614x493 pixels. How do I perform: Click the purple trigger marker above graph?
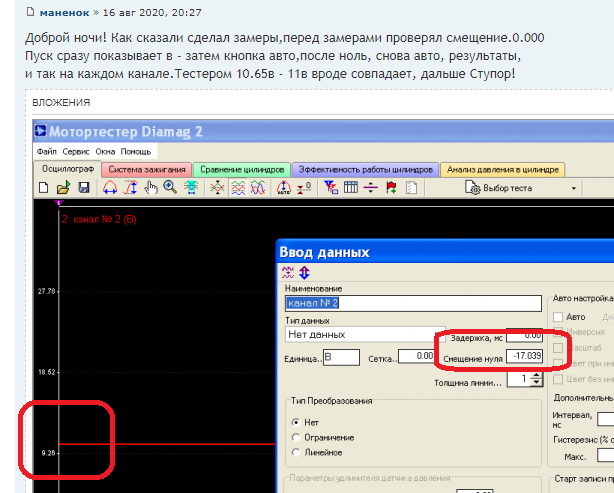[59, 203]
